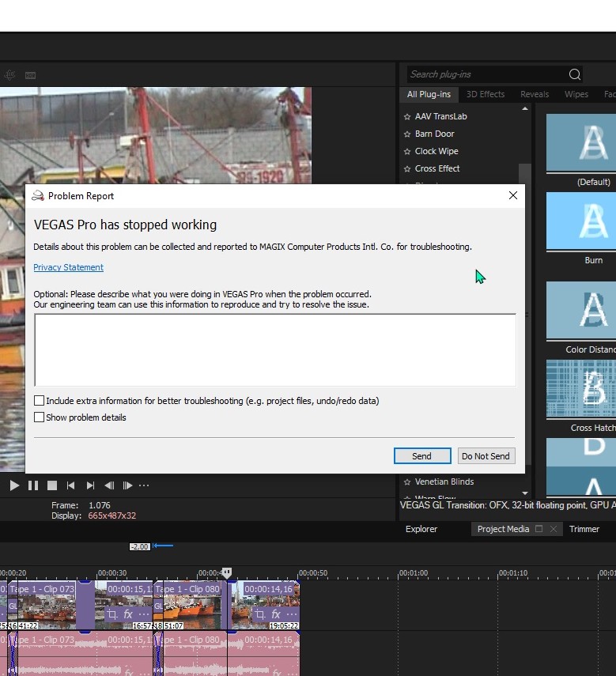616x676 pixels.
Task: Click the Go to Start transport button
Action: tap(70, 485)
